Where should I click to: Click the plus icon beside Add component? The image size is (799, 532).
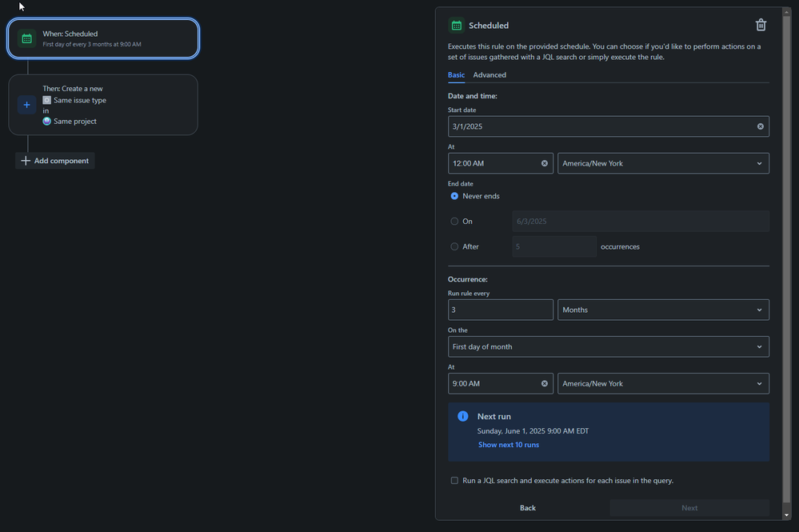point(26,160)
